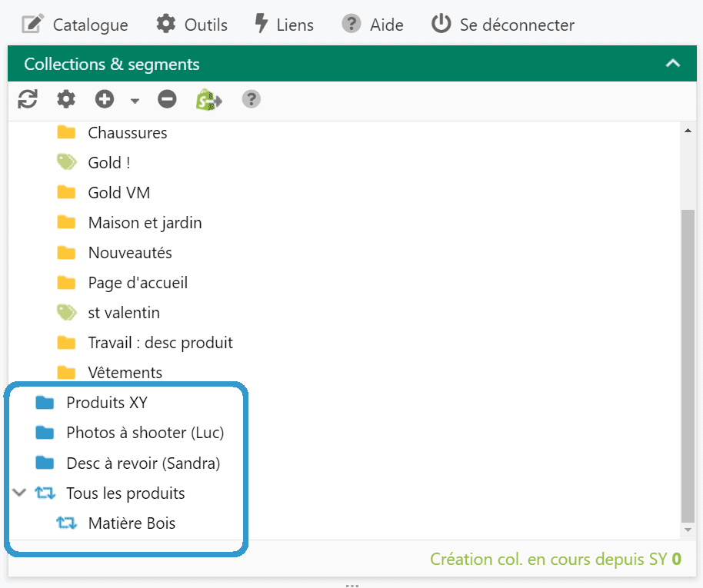Open the Aide help menu
The width and height of the screenshot is (703, 588).
click(x=372, y=25)
